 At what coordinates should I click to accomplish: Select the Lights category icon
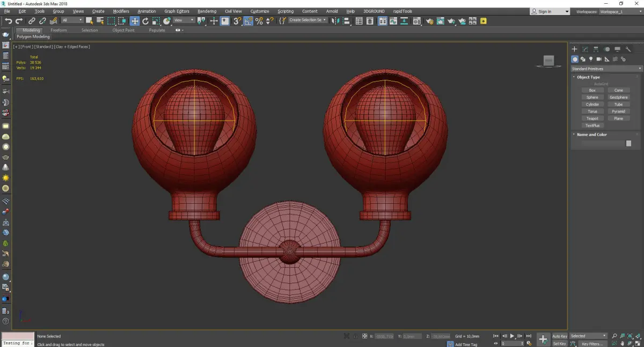click(591, 59)
